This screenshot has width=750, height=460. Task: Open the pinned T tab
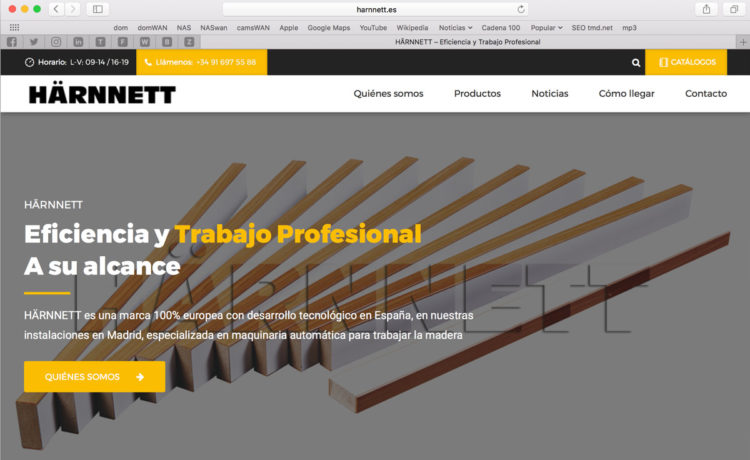(x=100, y=42)
